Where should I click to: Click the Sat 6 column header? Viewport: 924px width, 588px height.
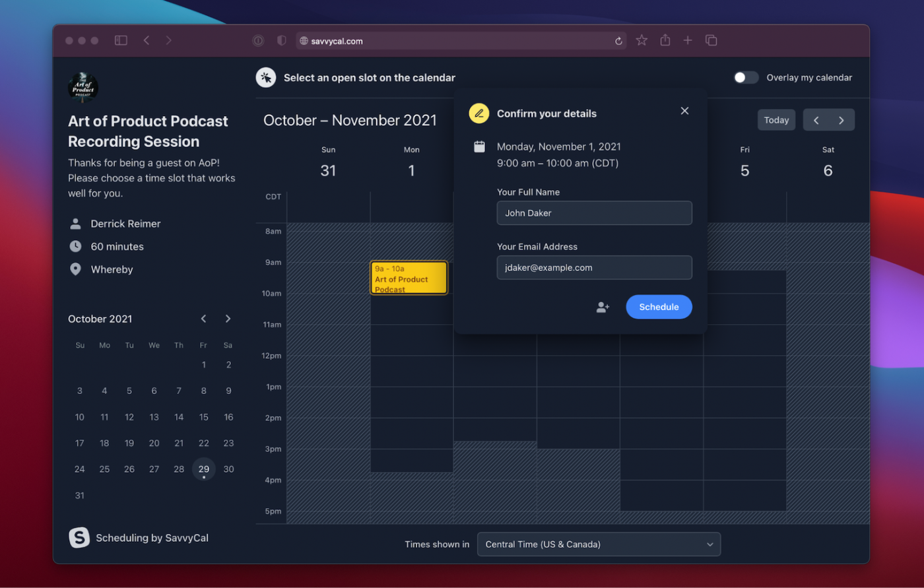click(x=828, y=163)
